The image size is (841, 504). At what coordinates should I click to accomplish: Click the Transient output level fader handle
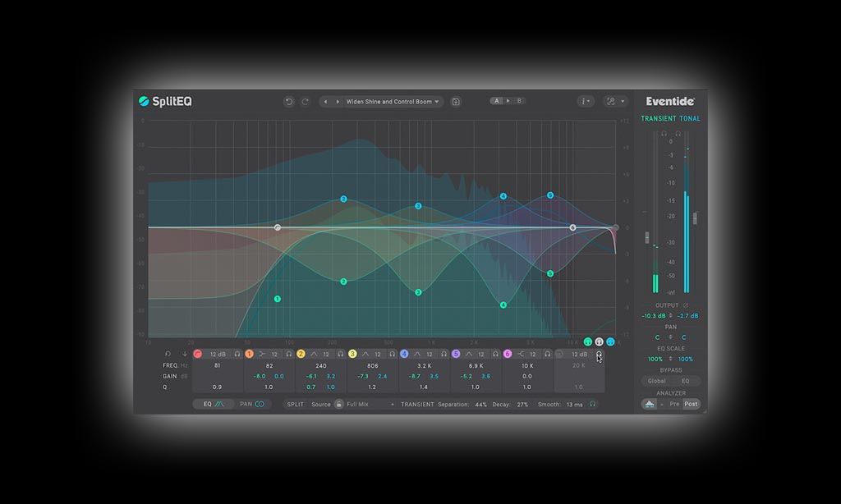tap(647, 237)
